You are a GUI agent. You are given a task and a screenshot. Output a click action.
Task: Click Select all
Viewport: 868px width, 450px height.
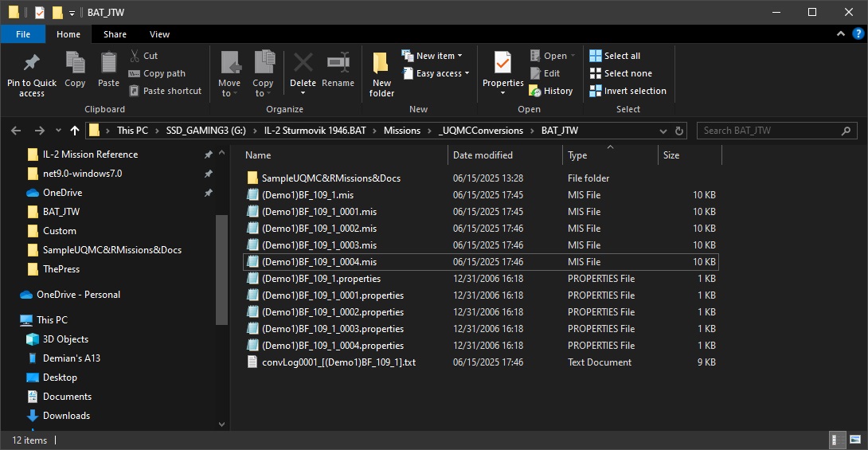[x=615, y=55]
